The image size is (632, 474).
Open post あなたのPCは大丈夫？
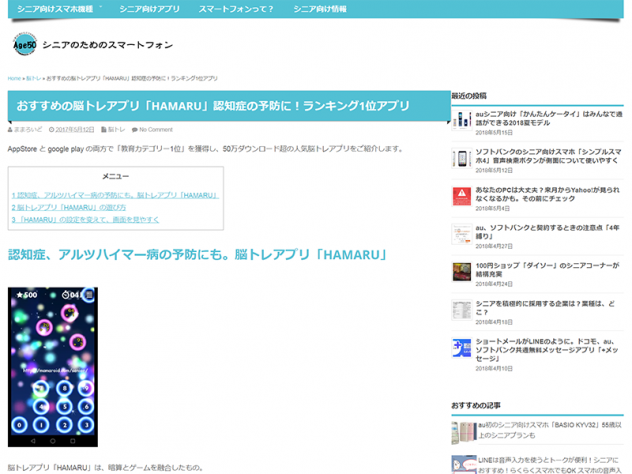548,194
